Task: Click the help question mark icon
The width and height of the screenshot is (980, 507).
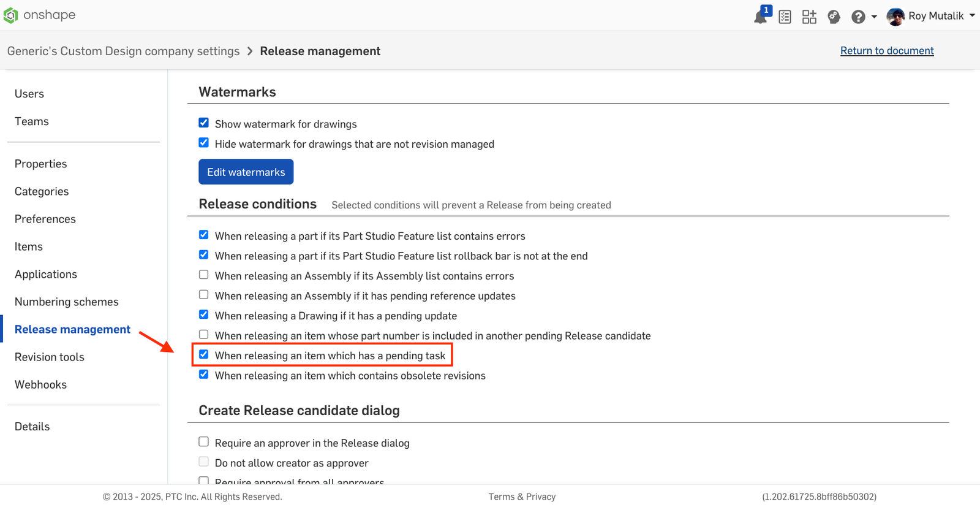Action: point(858,17)
